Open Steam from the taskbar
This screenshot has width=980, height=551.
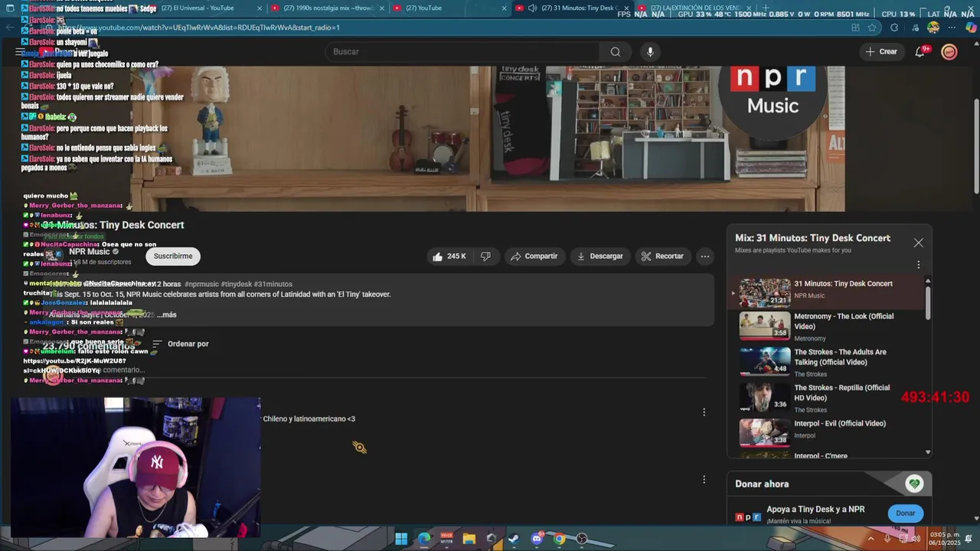514,539
